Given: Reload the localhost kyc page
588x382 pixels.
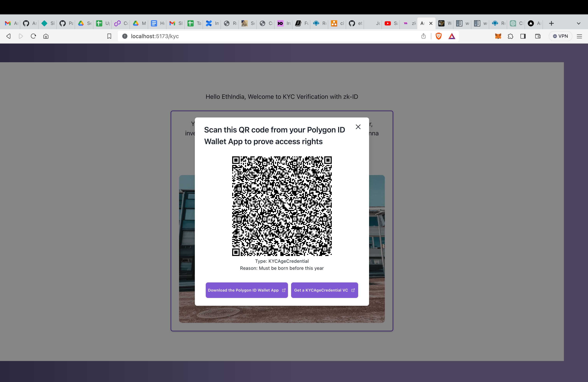Looking at the screenshot, I should click(33, 36).
